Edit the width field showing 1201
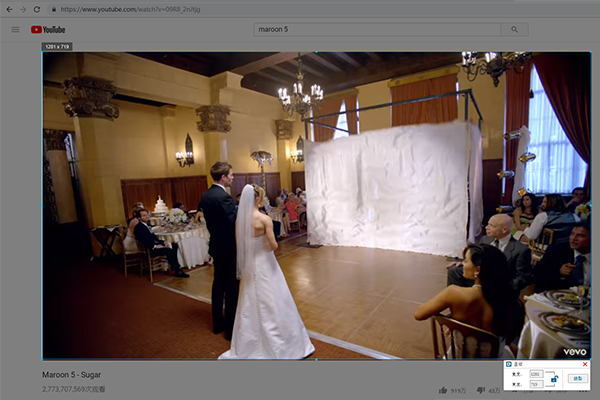Viewport: 600px width, 400px height. pos(536,374)
